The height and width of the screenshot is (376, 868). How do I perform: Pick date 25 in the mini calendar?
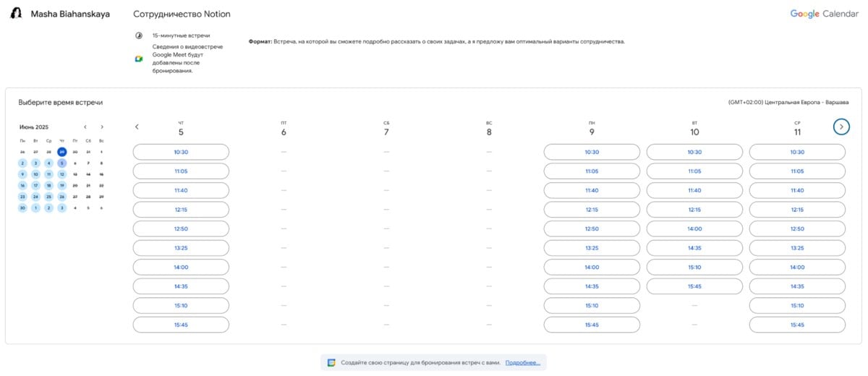pos(48,197)
